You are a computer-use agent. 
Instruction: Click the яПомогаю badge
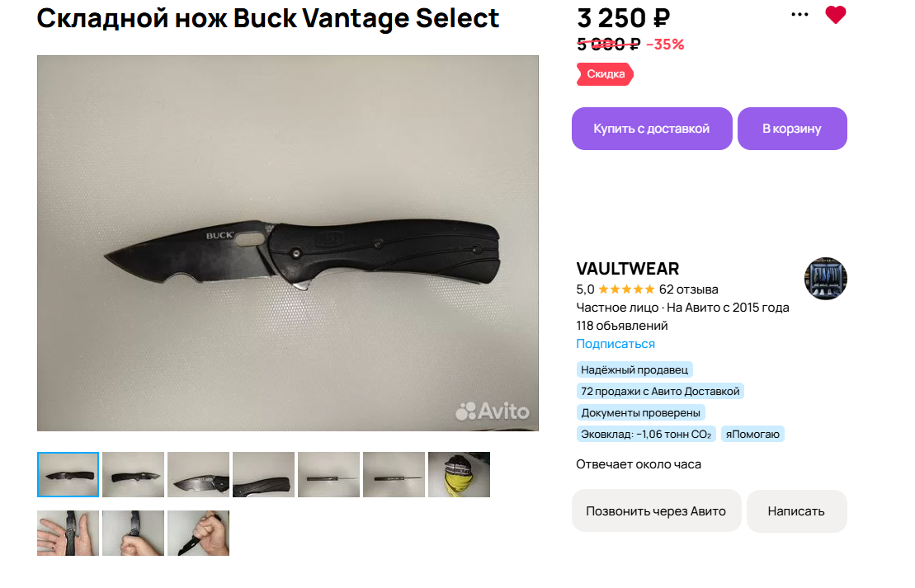(752, 434)
